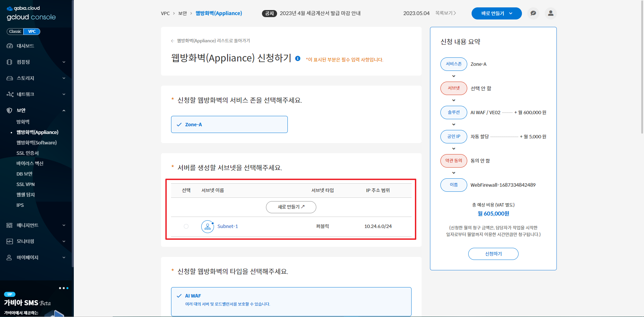The width and height of the screenshot is (644, 317).
Task: Expand the 마이페이지 menu chevron
Action: click(64, 258)
